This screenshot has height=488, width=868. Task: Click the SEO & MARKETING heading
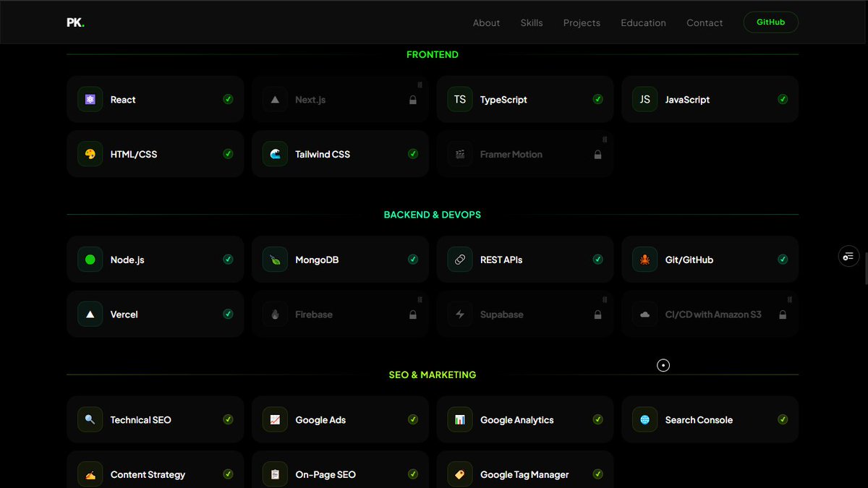433,375
